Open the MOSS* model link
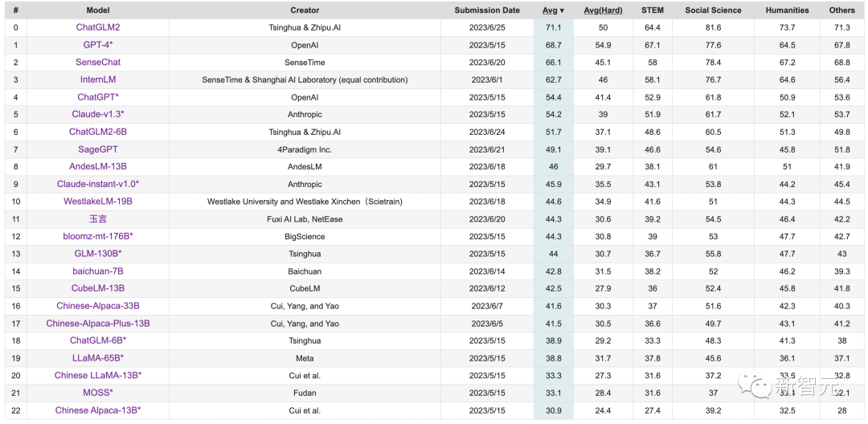This screenshot has width=868, height=424. click(x=98, y=393)
